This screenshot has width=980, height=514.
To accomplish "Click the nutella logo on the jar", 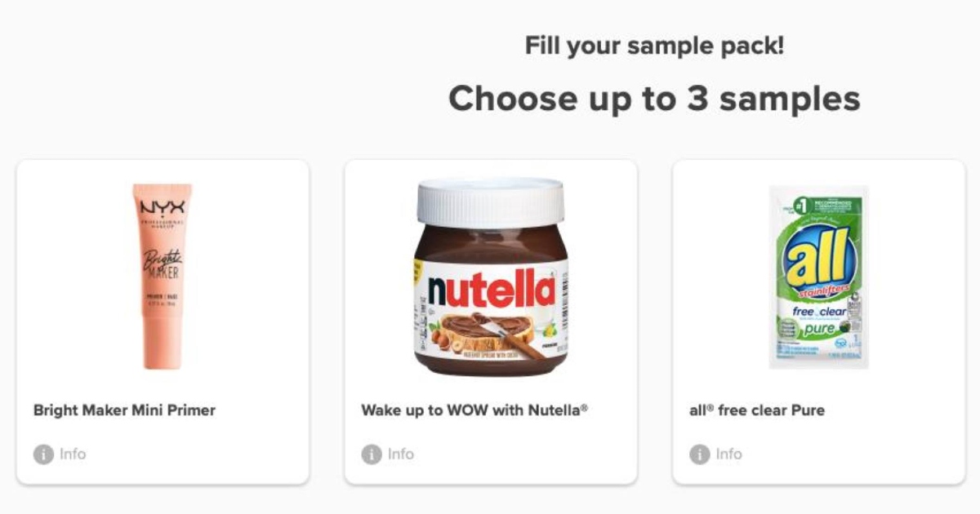I will pos(491,290).
